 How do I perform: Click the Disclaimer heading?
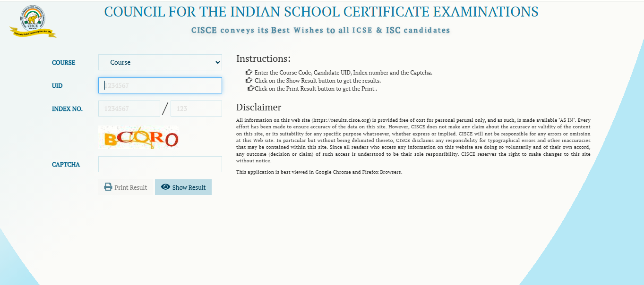(258, 107)
